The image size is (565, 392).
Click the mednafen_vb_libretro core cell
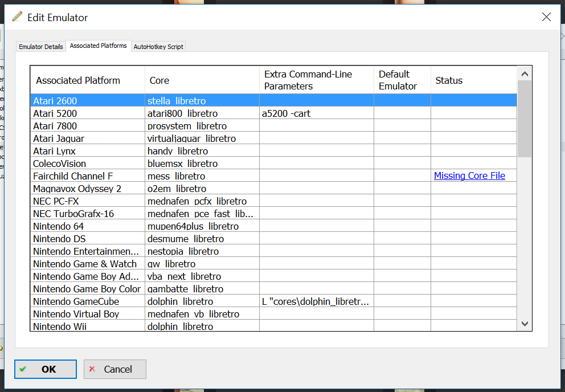pos(202,313)
